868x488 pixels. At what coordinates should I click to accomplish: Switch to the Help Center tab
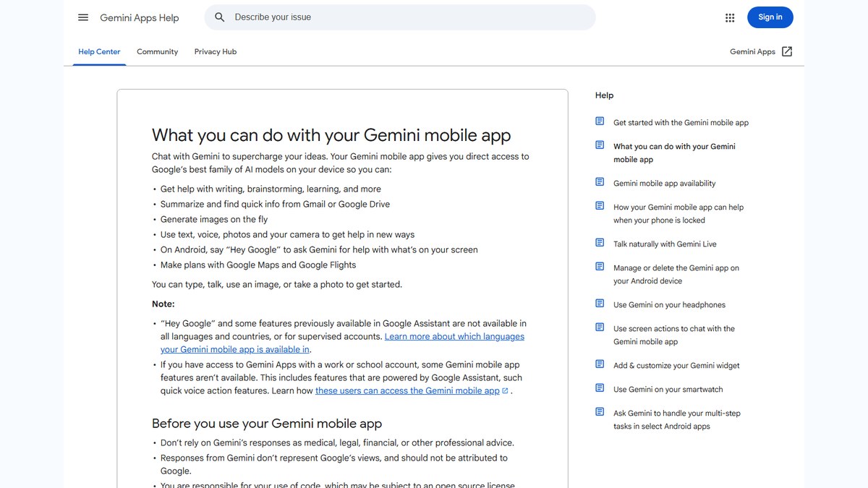(x=99, y=51)
